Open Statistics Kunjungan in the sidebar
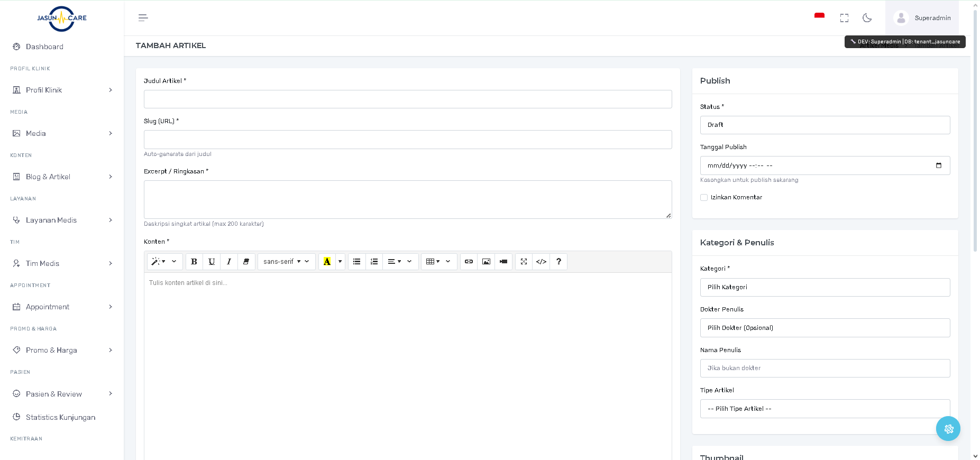The height and width of the screenshot is (460, 980). (60, 417)
